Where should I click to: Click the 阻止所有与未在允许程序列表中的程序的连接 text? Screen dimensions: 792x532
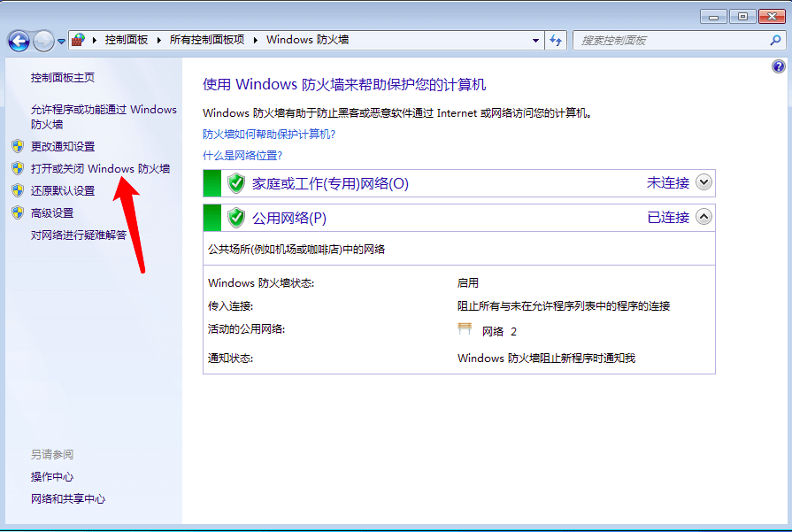point(564,306)
